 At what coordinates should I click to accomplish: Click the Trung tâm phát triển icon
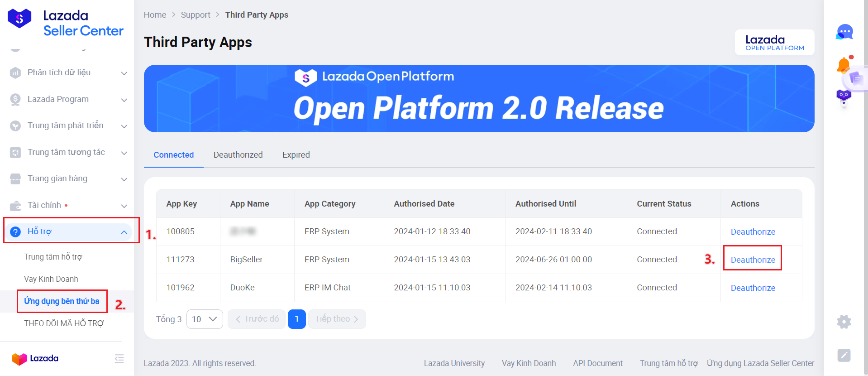[x=15, y=125]
